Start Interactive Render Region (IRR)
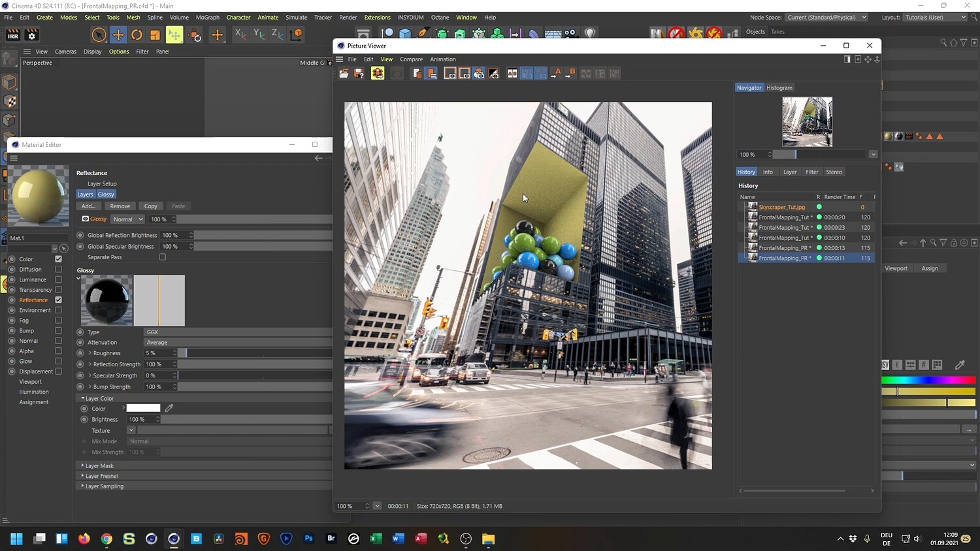Viewport: 980px width, 551px height. click(12, 35)
